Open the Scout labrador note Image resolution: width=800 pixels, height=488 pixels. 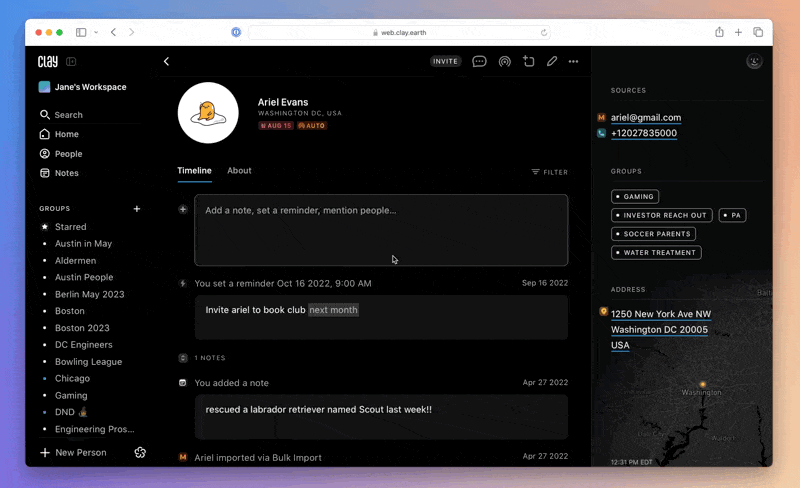pyautogui.click(x=381, y=417)
